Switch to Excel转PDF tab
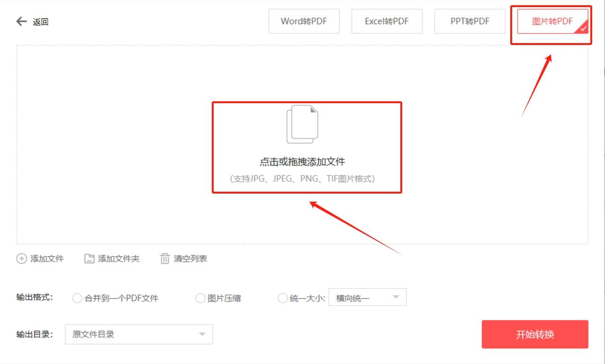The width and height of the screenshot is (605, 364). tap(387, 21)
